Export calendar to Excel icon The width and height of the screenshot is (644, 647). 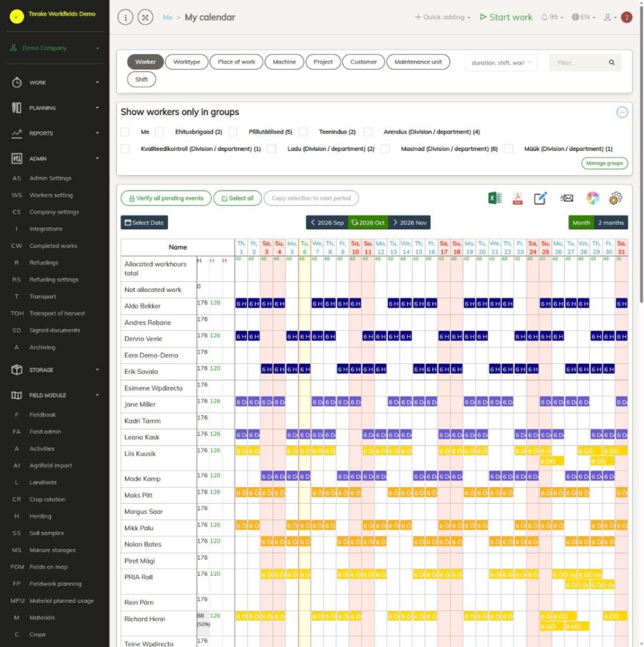[495, 198]
